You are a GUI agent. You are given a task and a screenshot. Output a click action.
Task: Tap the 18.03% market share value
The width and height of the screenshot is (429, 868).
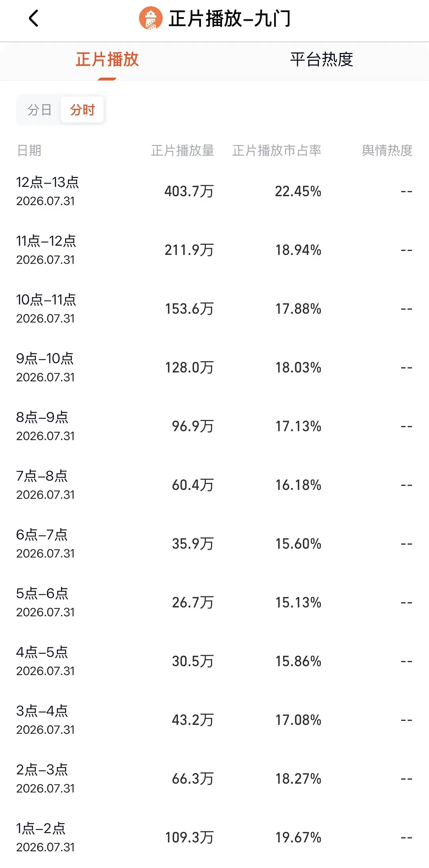tap(298, 367)
